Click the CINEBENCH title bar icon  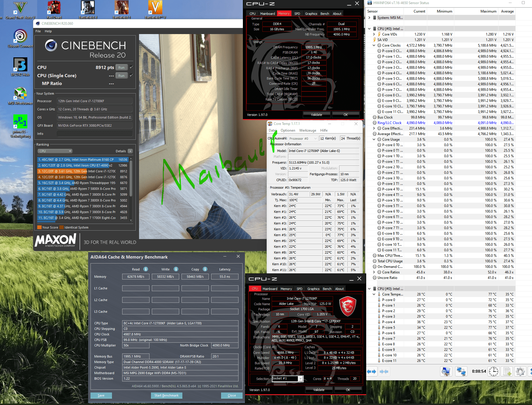tap(38, 24)
